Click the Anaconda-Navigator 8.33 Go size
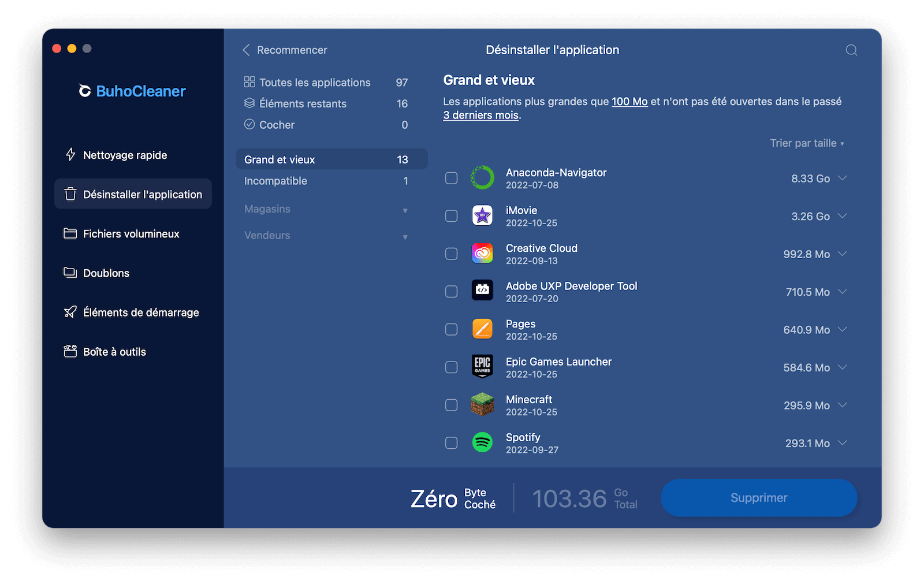The height and width of the screenshot is (584, 924). 810,178
